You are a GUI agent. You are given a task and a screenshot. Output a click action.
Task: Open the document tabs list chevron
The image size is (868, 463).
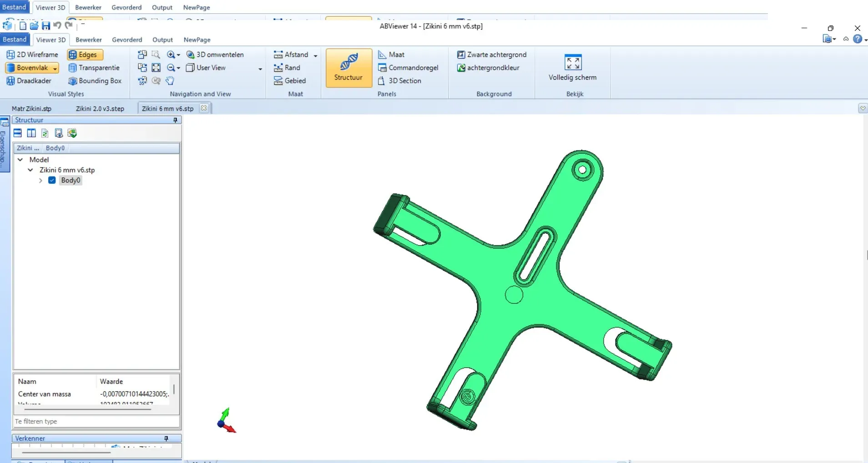point(863,108)
